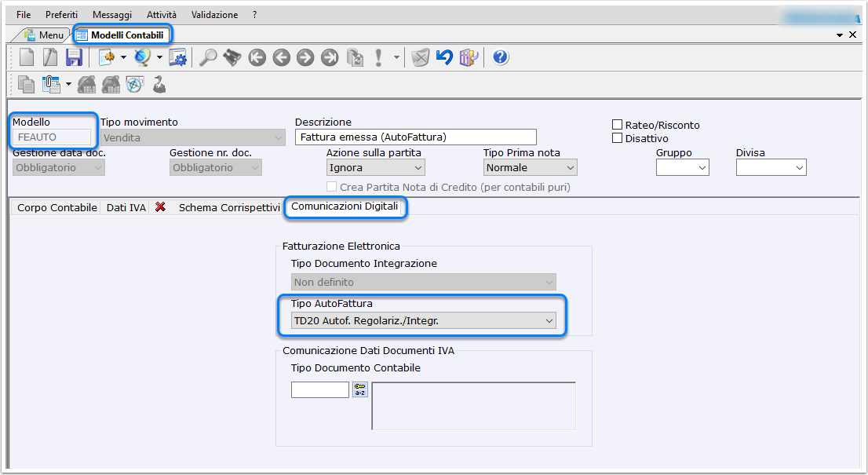Click the delete trash bin icon
Viewport: 868px width, 475px height.
pyautogui.click(x=420, y=57)
